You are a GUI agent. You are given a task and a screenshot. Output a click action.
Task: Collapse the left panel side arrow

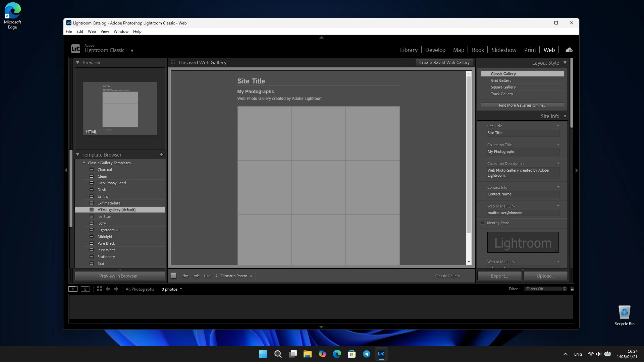(x=66, y=170)
